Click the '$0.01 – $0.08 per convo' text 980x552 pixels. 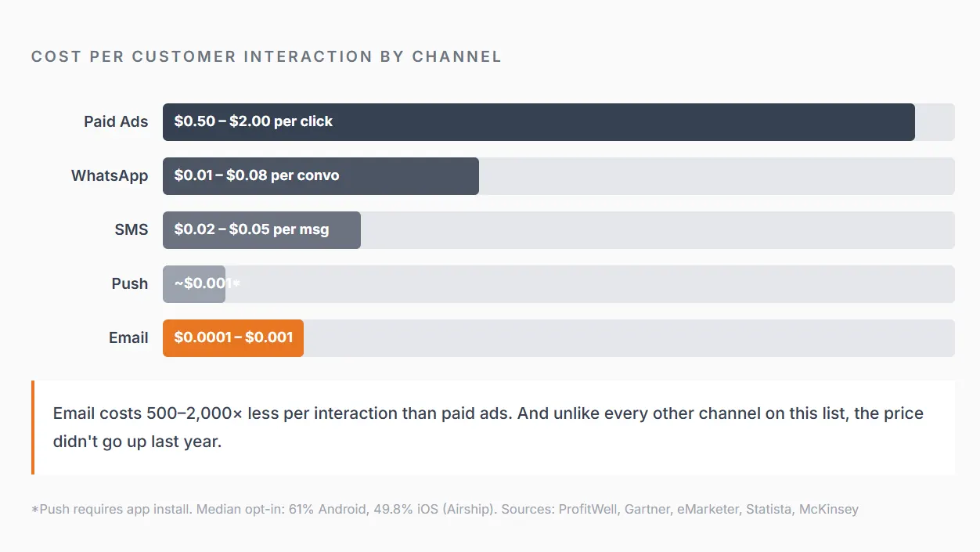point(257,175)
